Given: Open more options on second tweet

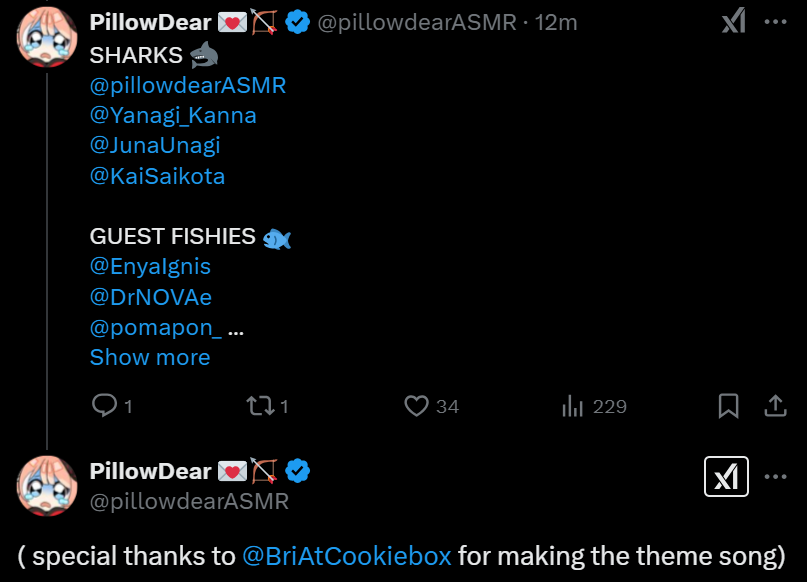Looking at the screenshot, I should tap(775, 477).
